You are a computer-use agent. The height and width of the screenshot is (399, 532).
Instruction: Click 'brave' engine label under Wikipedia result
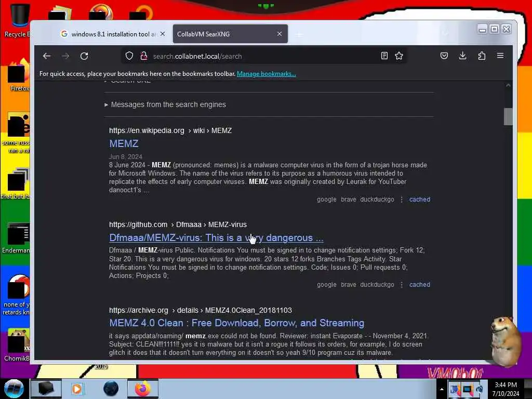[x=349, y=199]
